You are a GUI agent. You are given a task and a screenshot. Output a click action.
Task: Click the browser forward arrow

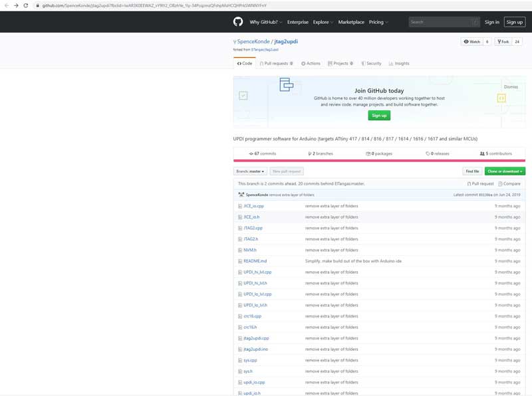(16, 5)
